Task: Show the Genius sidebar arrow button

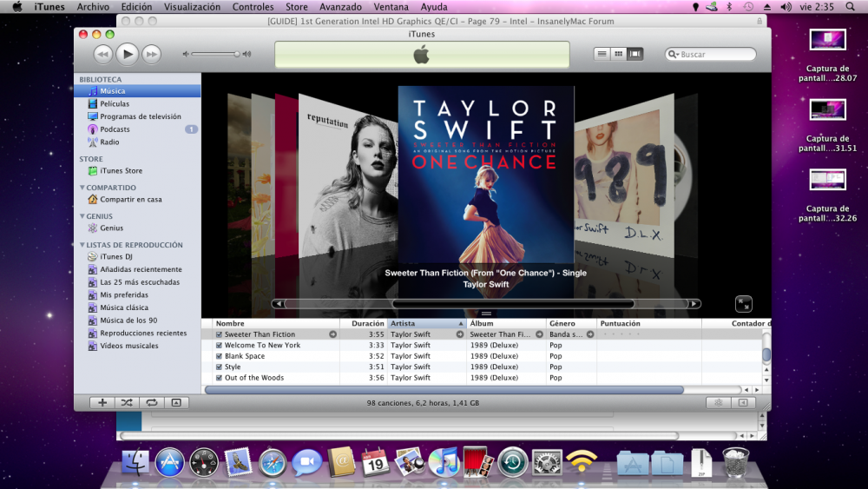Action: (x=744, y=403)
